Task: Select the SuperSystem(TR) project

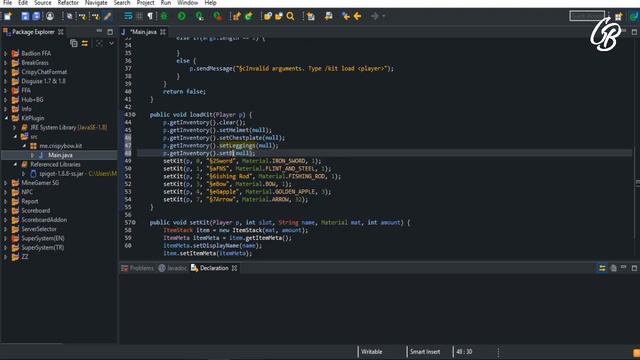Action: (42, 248)
